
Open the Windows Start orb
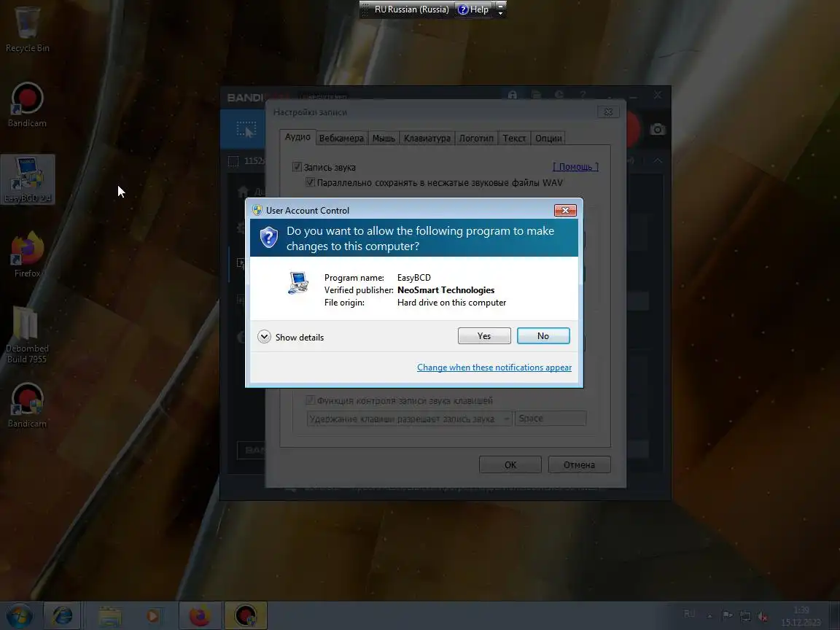[x=19, y=615]
